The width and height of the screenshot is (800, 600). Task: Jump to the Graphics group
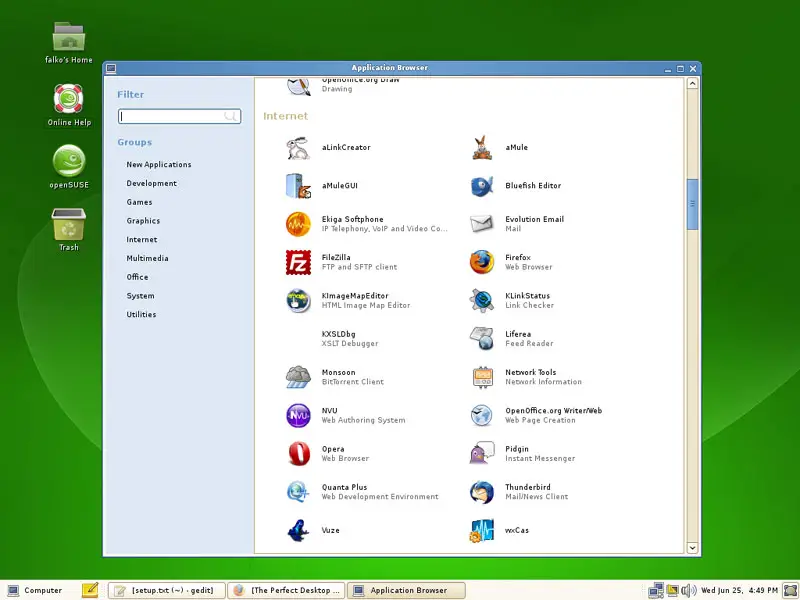pos(143,221)
